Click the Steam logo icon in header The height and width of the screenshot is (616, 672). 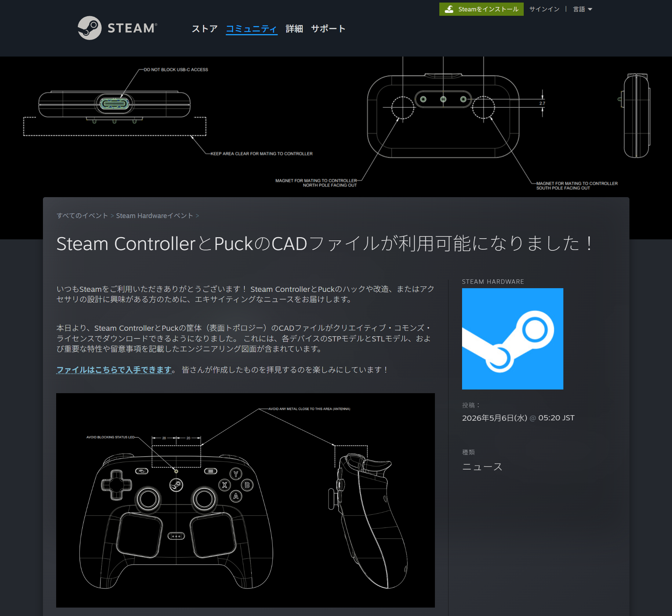[x=90, y=28]
